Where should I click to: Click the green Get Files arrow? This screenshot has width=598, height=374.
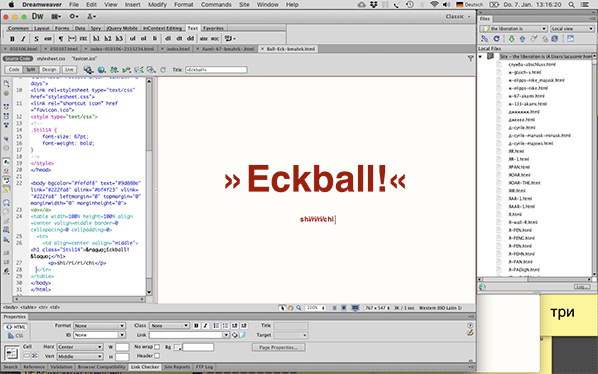(x=511, y=39)
